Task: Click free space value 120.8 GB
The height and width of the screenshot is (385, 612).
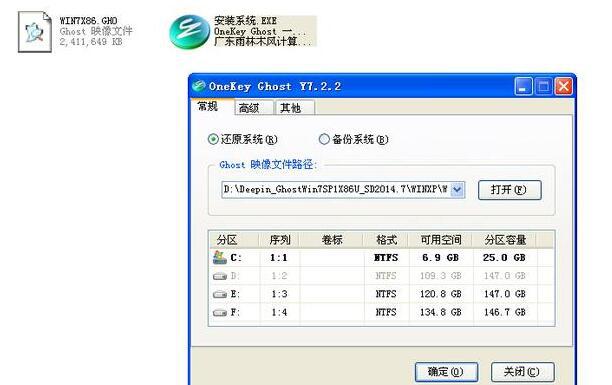Action: point(441,294)
